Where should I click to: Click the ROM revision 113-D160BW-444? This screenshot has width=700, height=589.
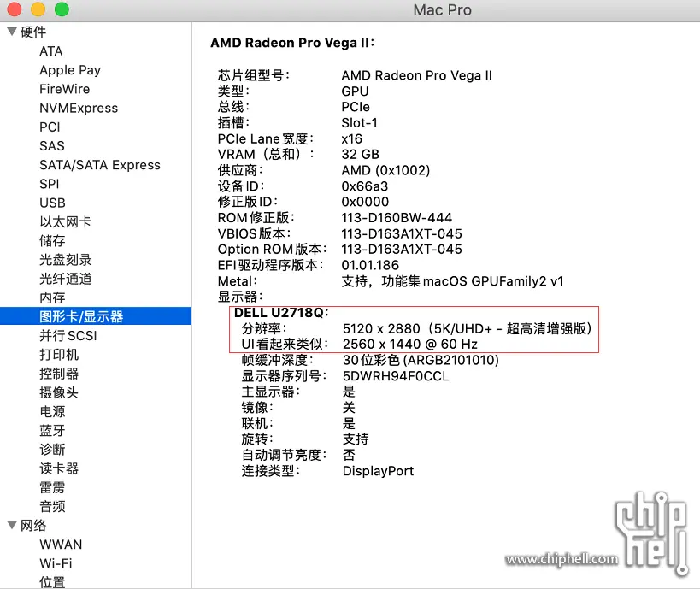point(397,218)
